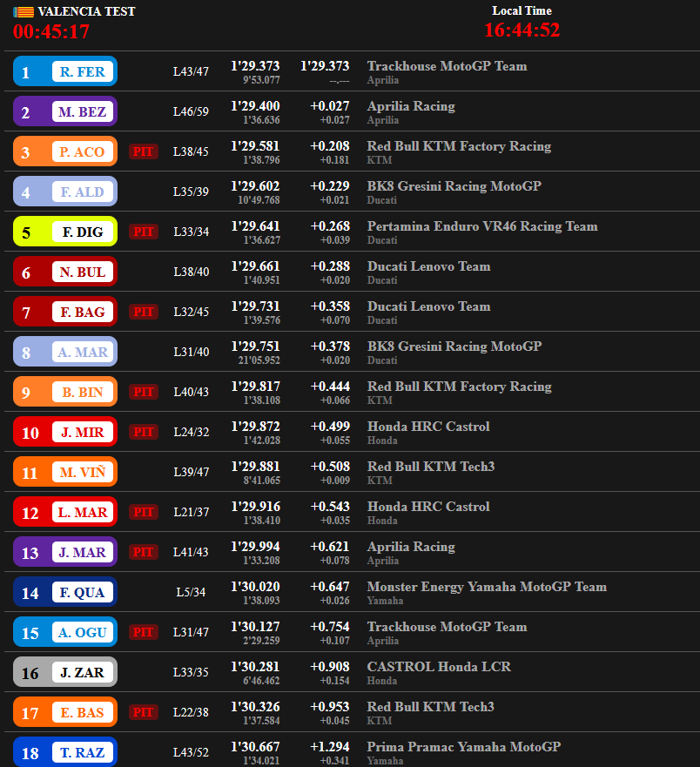The width and height of the screenshot is (700, 767).
Task: Click Monster Energy Yamaha MotoGP Team
Action: (x=487, y=587)
